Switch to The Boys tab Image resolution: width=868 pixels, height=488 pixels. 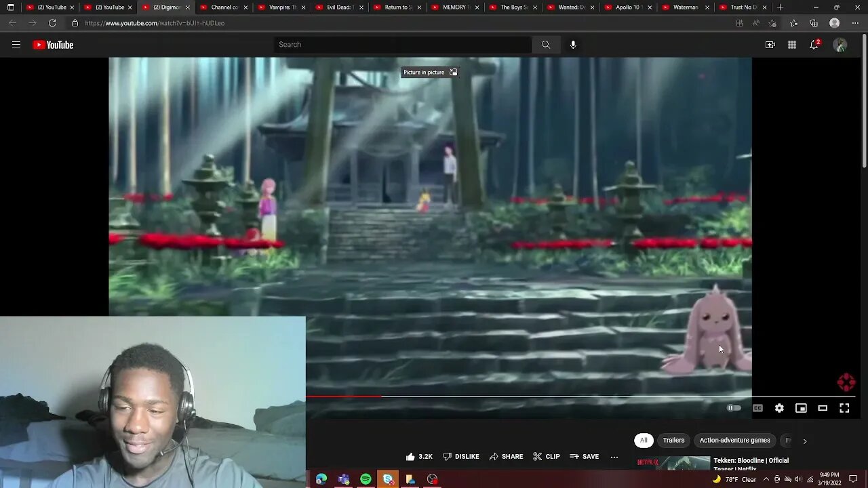[513, 7]
